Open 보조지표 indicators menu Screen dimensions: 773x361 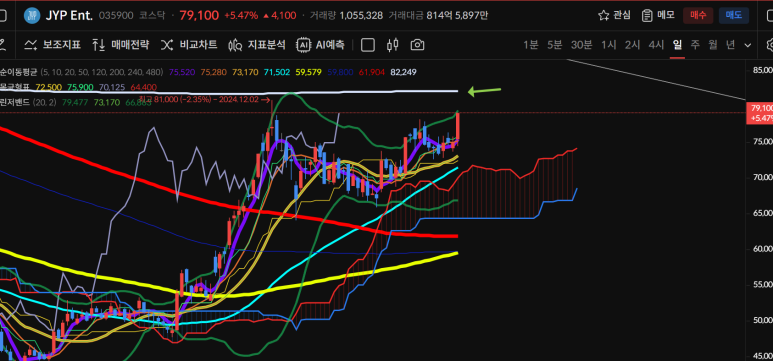point(53,45)
